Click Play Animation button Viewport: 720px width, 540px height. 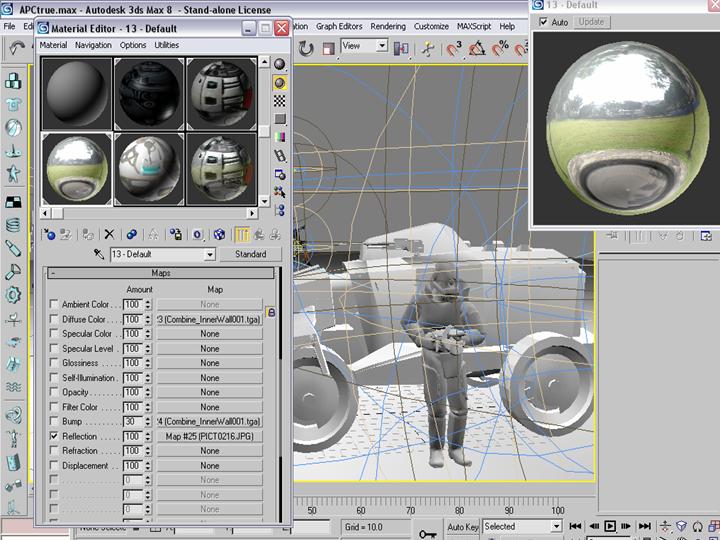610,526
